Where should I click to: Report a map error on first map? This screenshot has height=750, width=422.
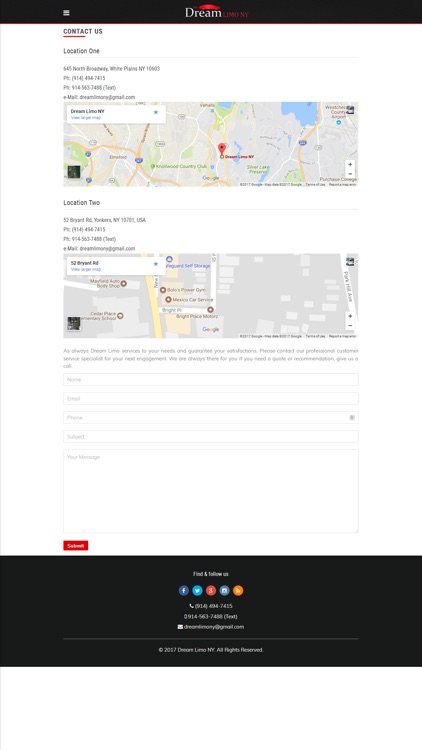(343, 184)
